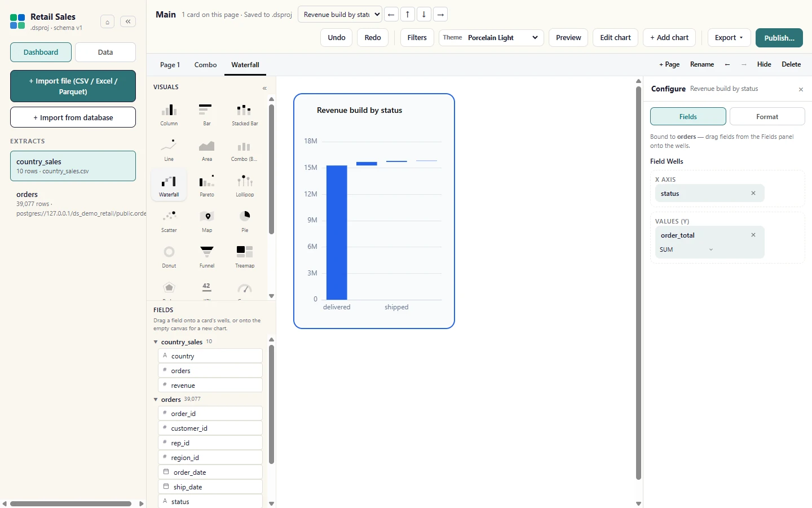Click the order_date field
The width and height of the screenshot is (812, 508).
[x=210, y=472]
